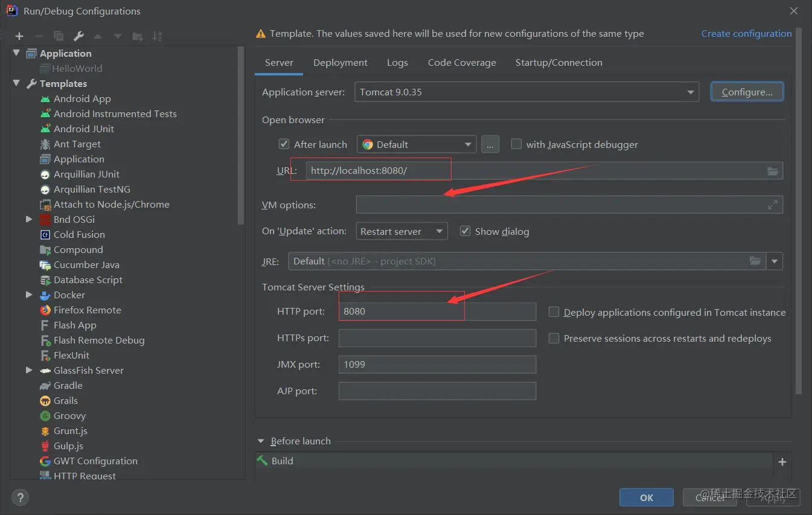Image resolution: width=812 pixels, height=515 pixels.
Task: Select the Database Script template icon
Action: tap(45, 280)
